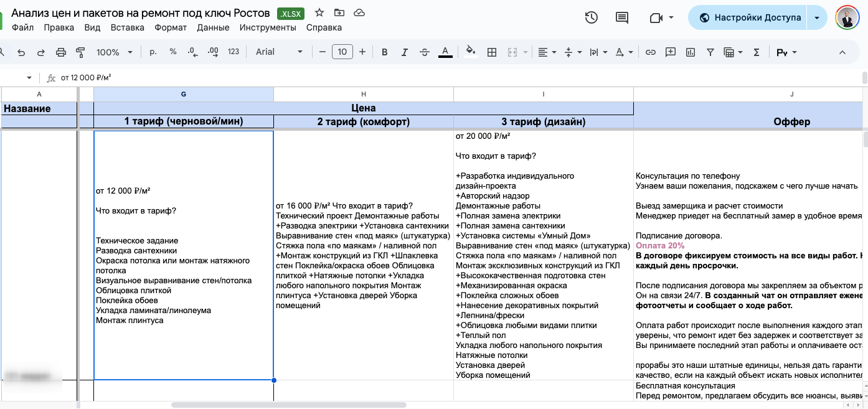
Task: Open version history clock icon
Action: 592,17
